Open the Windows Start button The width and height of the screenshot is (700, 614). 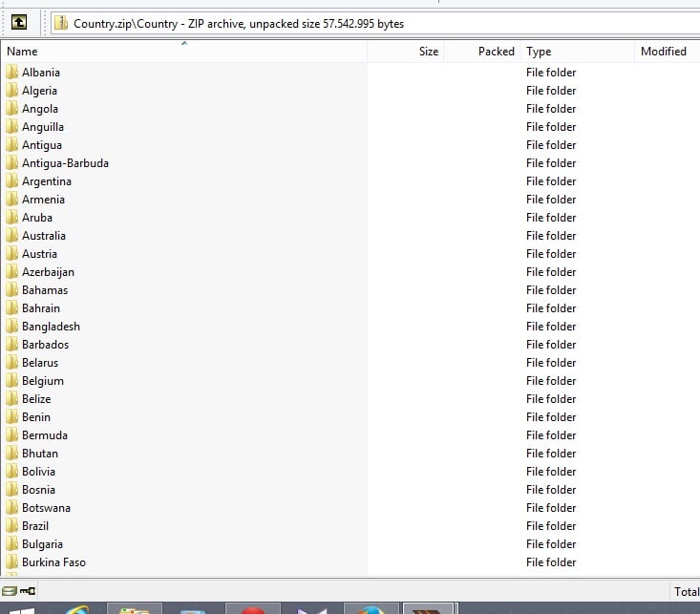[21, 610]
